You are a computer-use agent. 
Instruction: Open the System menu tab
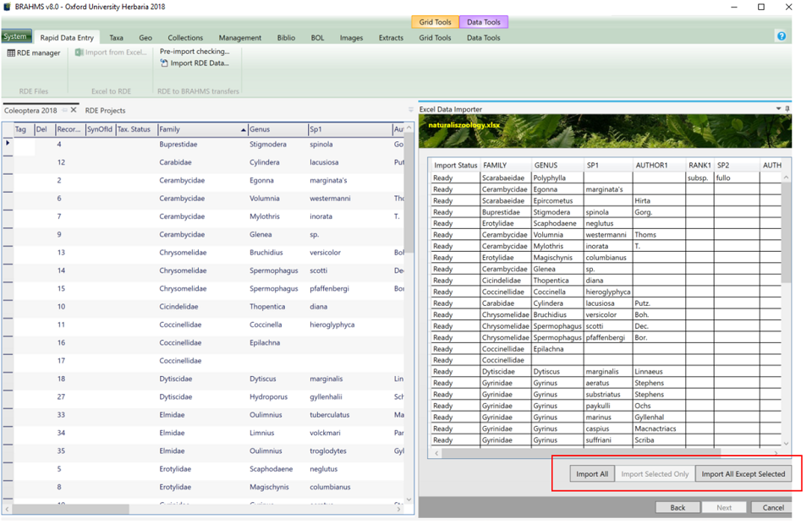15,36
